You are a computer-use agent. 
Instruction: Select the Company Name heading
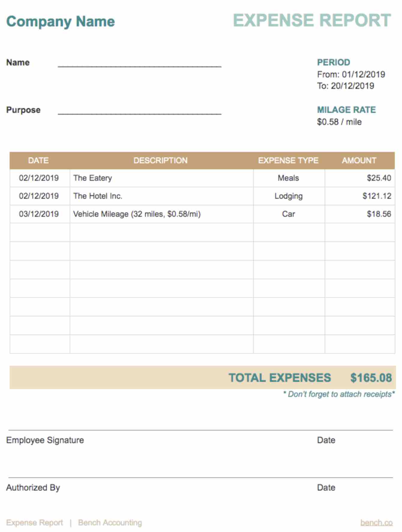[x=61, y=21]
